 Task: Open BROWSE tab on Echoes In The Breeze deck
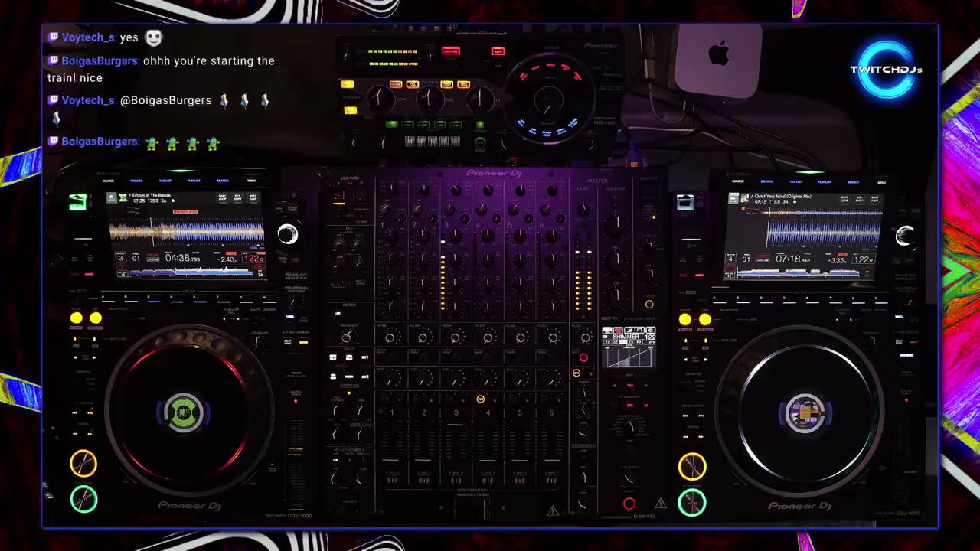[x=136, y=181]
